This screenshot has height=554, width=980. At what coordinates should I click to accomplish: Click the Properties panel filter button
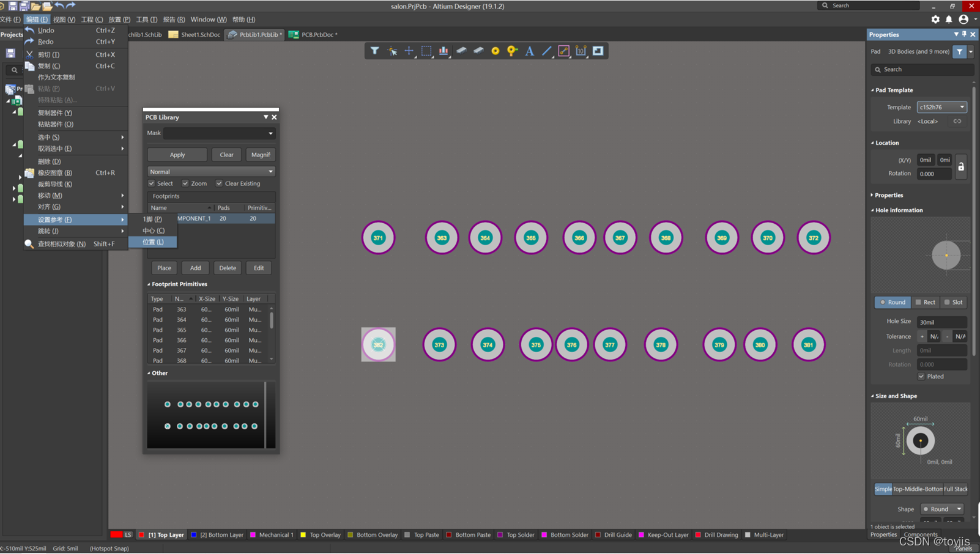960,52
